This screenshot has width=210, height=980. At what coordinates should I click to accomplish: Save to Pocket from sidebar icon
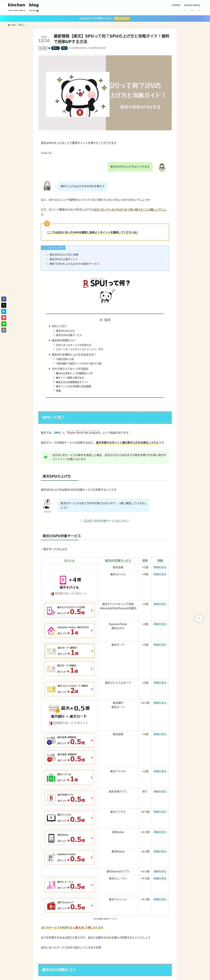[4, 318]
